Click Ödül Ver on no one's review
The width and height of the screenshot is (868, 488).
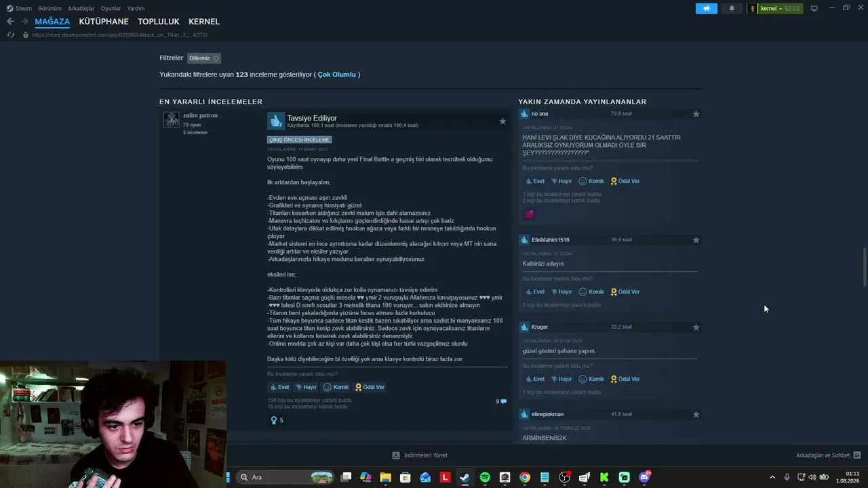point(625,182)
